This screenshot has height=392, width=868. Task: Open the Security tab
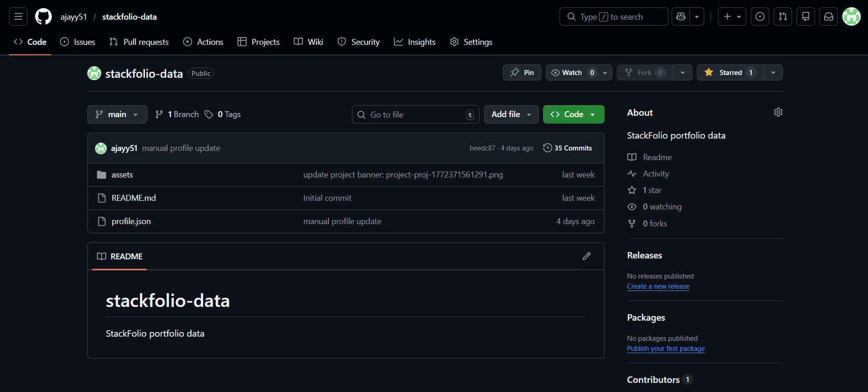point(359,42)
